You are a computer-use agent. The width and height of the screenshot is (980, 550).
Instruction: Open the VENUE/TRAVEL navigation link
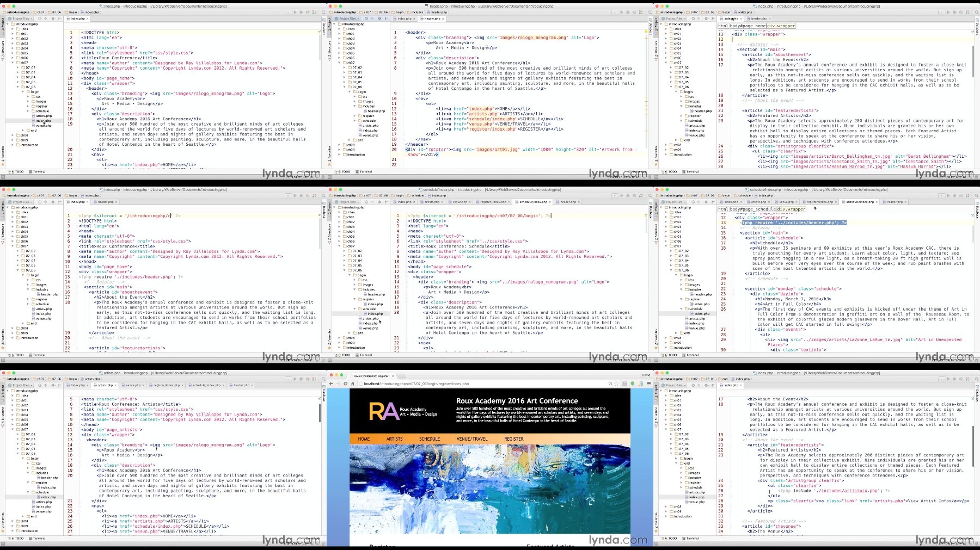tap(472, 439)
